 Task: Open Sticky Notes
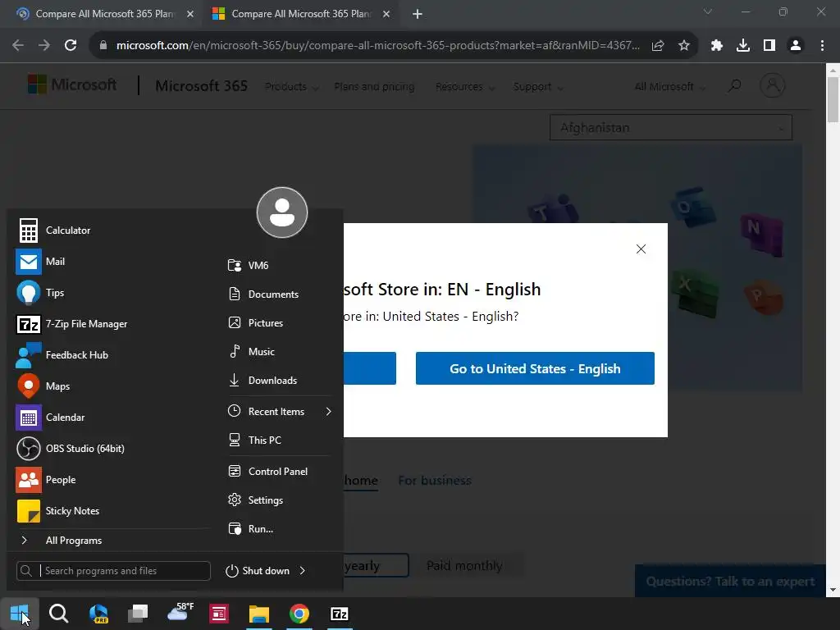pyautogui.click(x=58, y=511)
